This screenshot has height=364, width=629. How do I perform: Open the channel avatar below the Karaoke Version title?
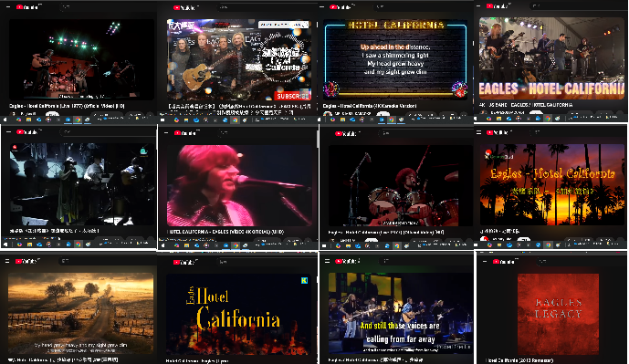327,114
